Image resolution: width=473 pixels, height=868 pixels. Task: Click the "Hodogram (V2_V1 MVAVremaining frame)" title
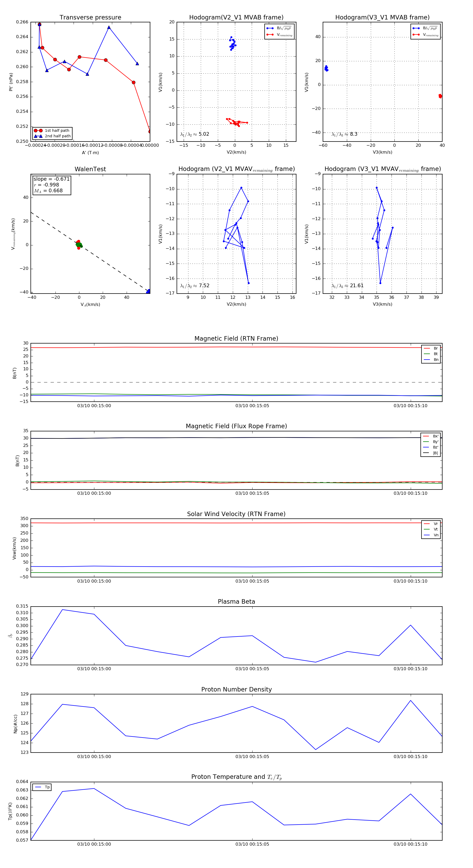coord(236,169)
